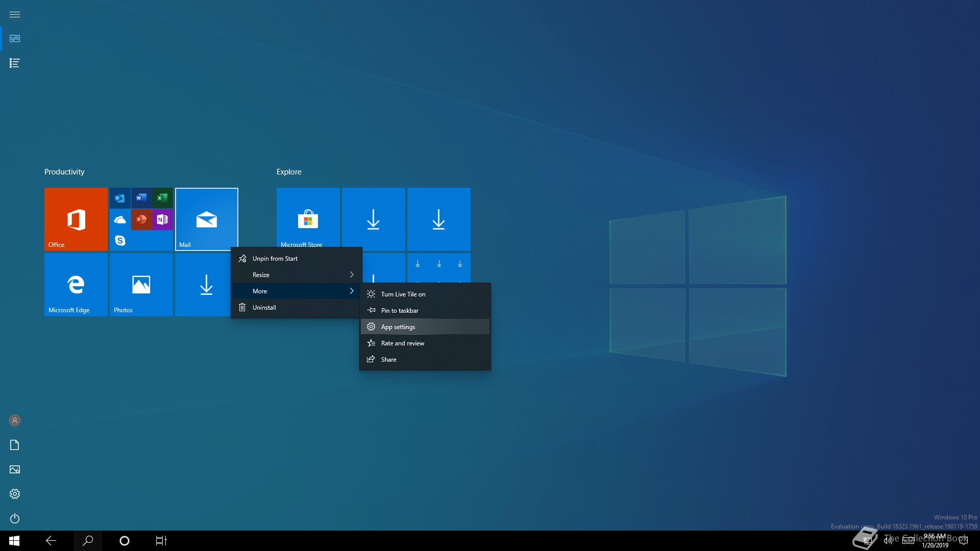Open the Office tile
The image size is (980, 551).
76,219
